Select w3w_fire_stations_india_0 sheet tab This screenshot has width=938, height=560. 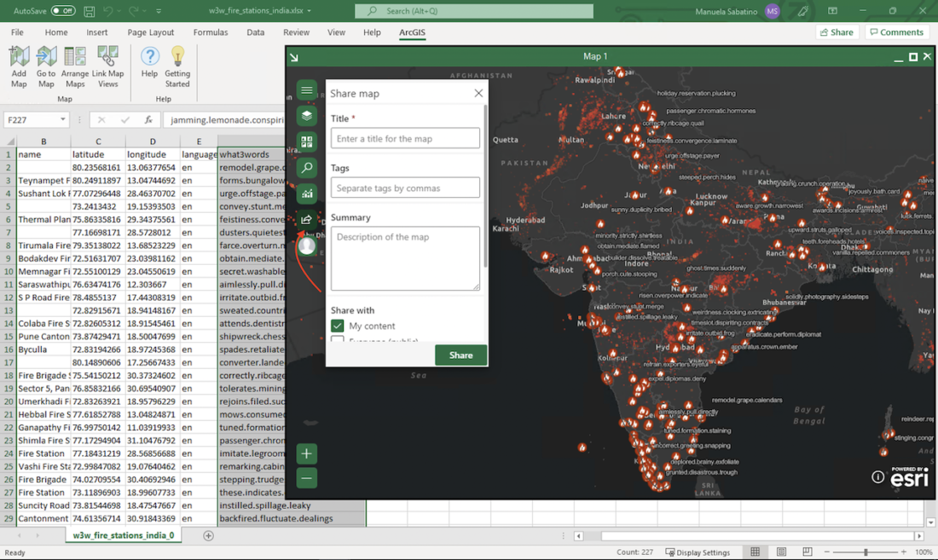(x=124, y=535)
